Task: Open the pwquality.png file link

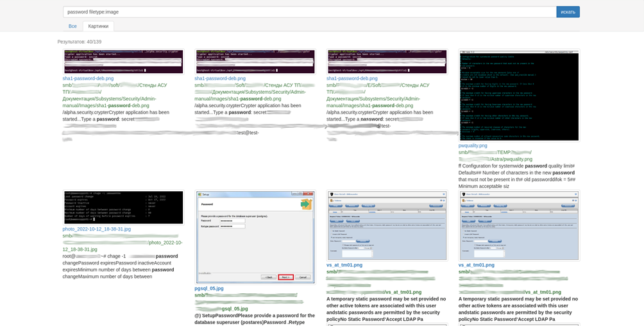Action: coord(473,146)
